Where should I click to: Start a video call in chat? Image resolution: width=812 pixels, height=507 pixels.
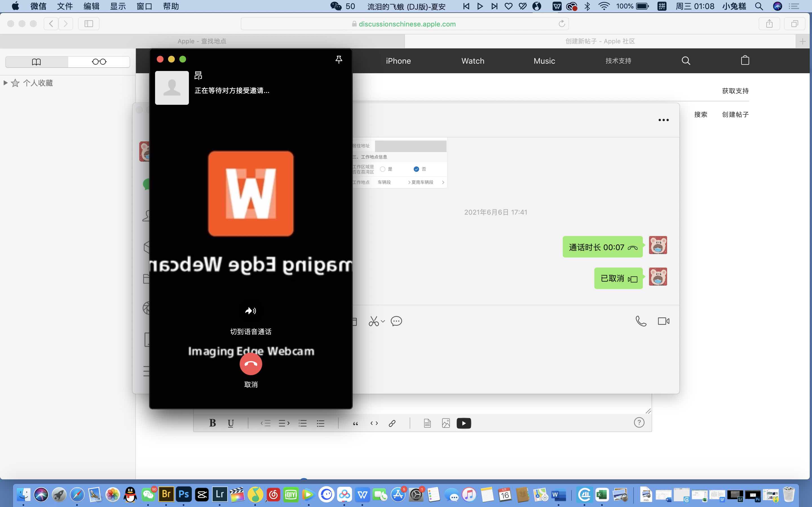(663, 321)
